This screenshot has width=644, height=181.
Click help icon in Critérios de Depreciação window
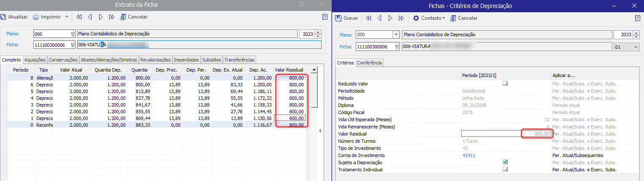tap(638, 18)
